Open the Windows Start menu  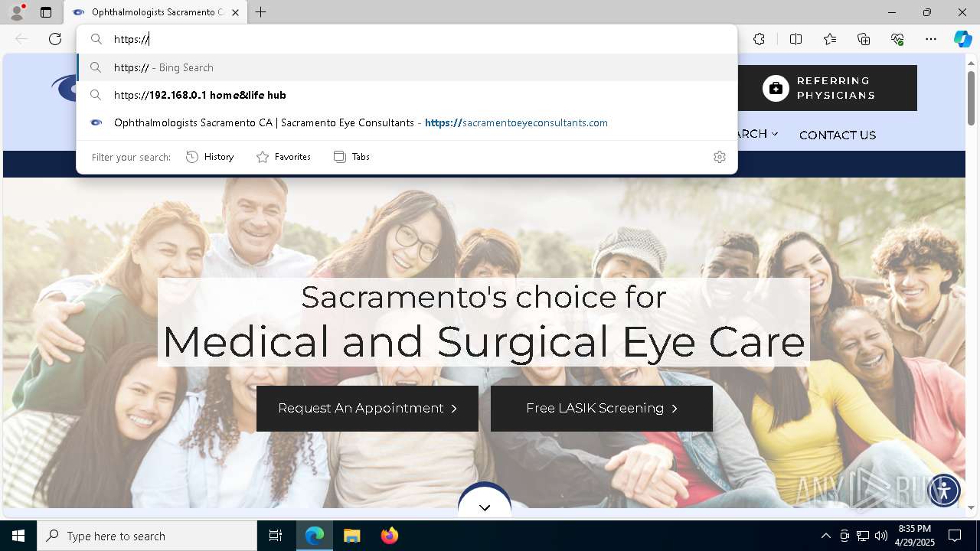[18, 536]
